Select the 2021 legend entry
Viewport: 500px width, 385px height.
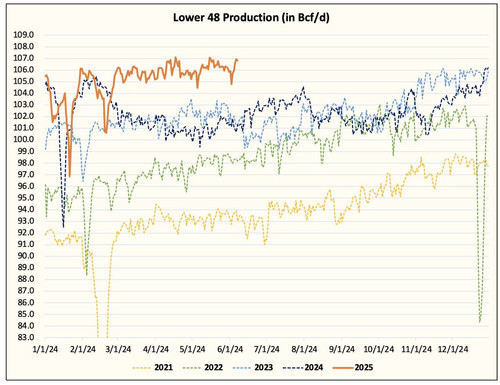pos(152,368)
